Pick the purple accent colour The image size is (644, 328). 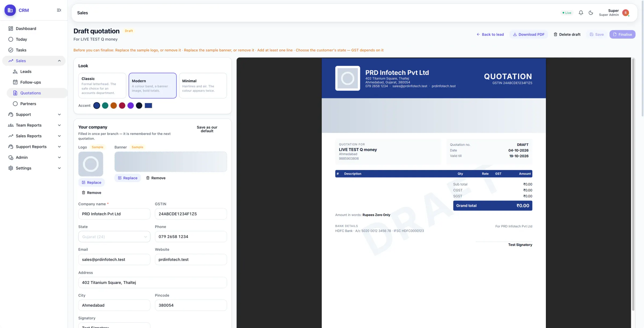130,105
